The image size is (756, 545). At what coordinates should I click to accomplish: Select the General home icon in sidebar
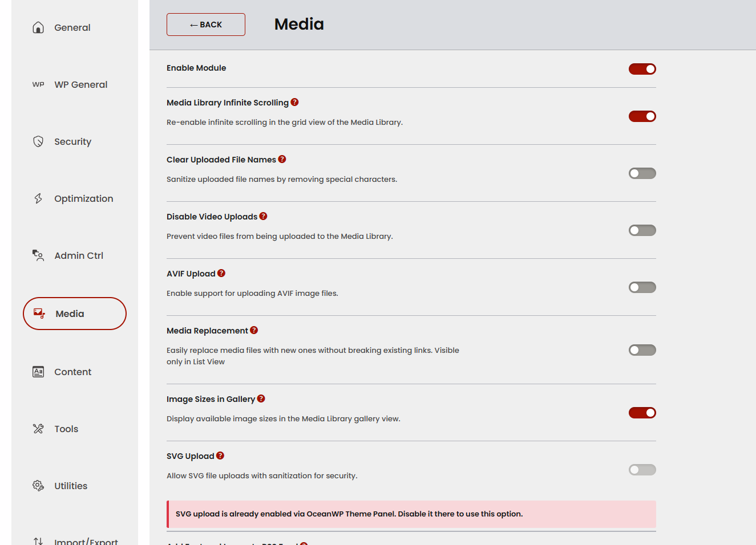click(x=38, y=27)
